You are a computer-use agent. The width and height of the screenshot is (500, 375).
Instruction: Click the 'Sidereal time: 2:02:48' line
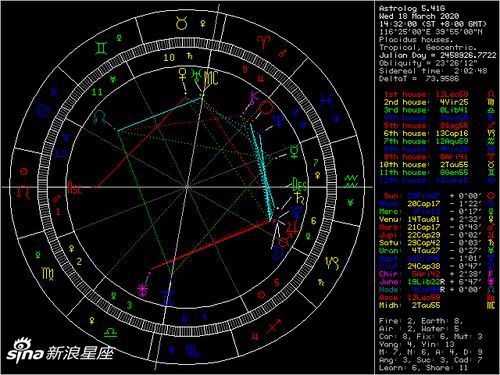(433, 71)
